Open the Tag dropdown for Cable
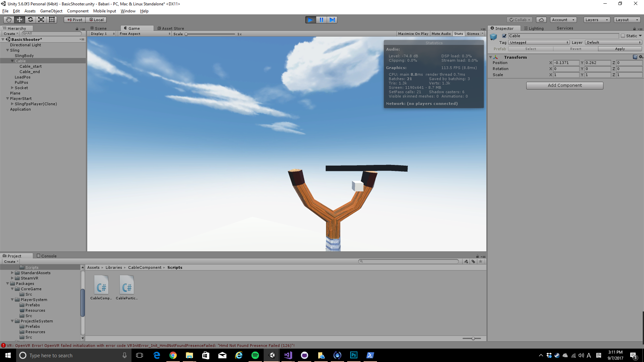Image resolution: width=644 pixels, height=362 pixels. coord(538,42)
